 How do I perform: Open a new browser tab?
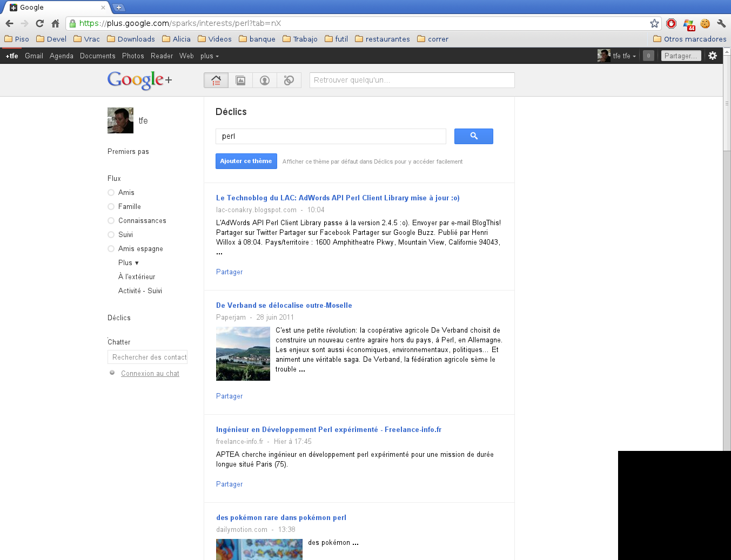pos(119,8)
